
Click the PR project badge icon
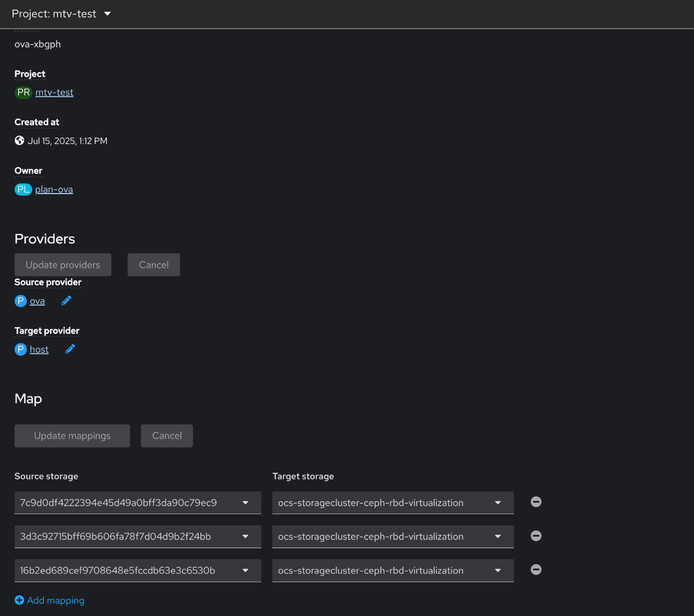(23, 93)
